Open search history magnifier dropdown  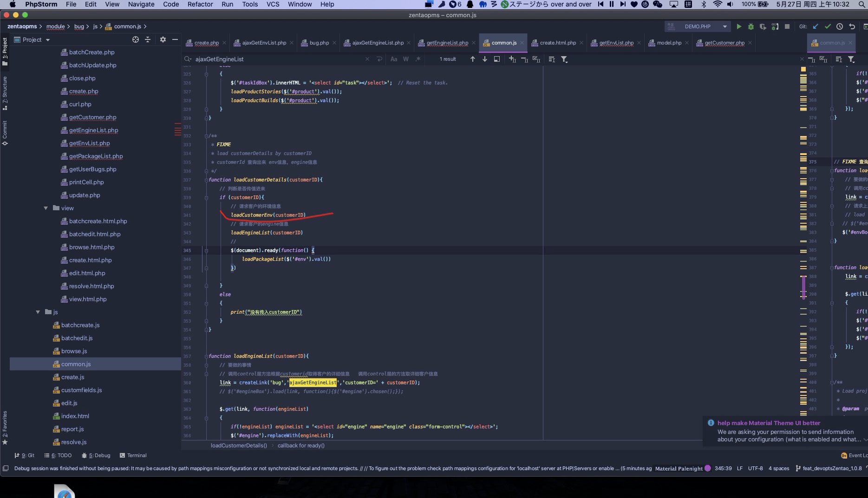tap(188, 59)
